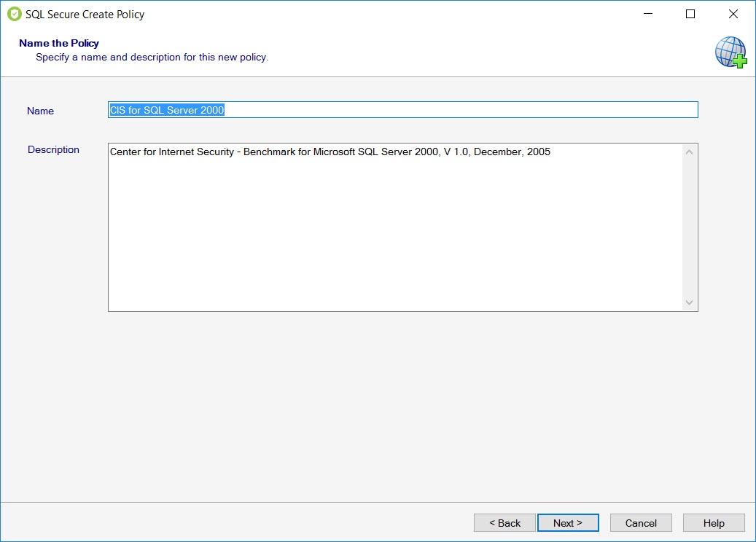Focus the policy Name text field
756x542 pixels.
tap(403, 110)
